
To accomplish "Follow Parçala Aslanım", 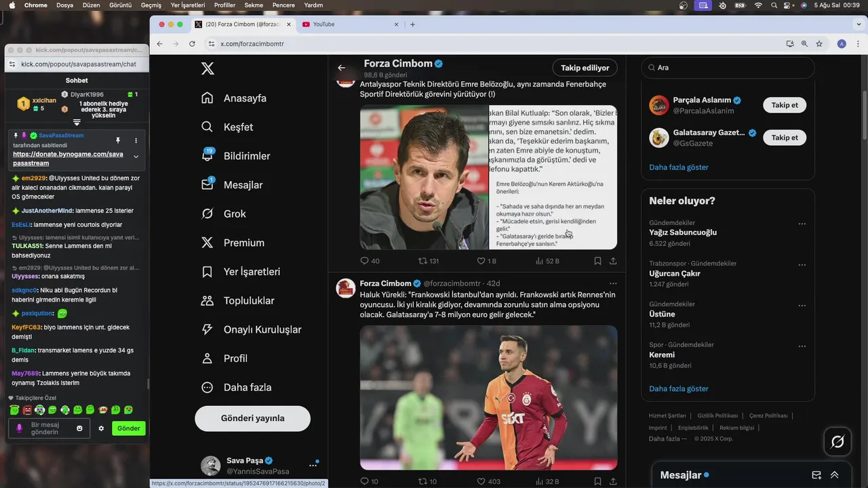I will [785, 105].
